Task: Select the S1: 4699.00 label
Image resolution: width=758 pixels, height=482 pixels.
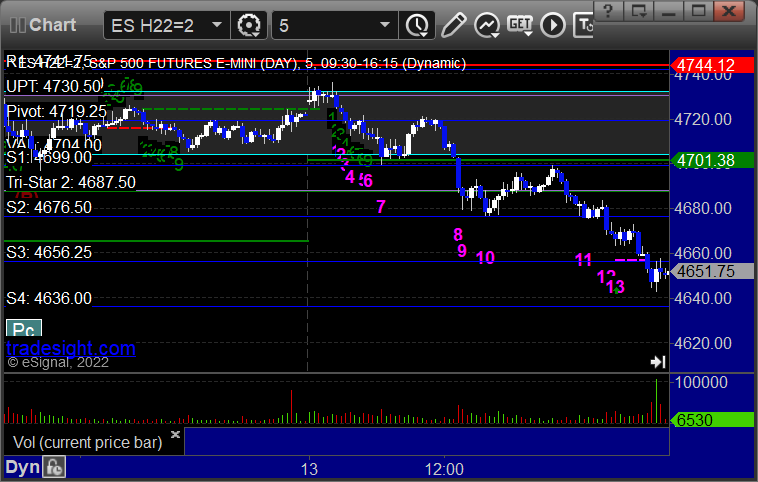Action: (49, 158)
